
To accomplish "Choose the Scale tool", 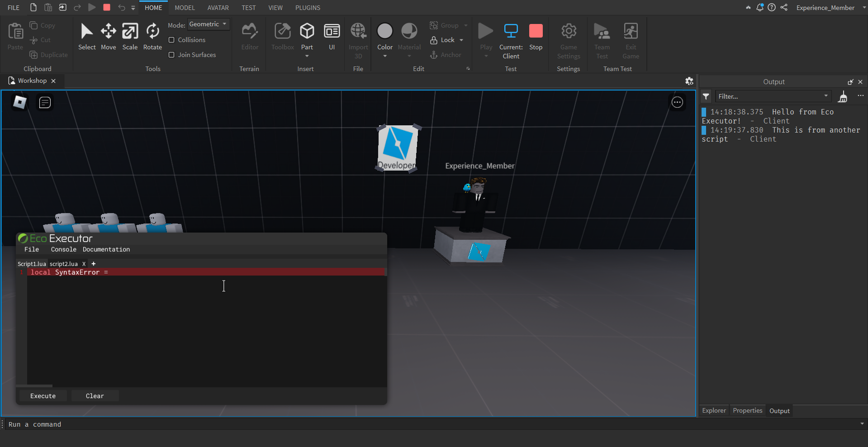I will point(130,36).
